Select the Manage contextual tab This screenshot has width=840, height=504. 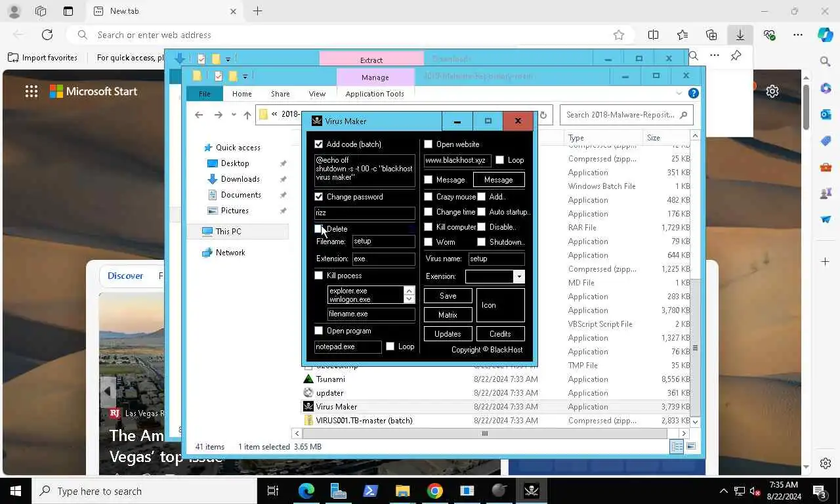pyautogui.click(x=375, y=77)
